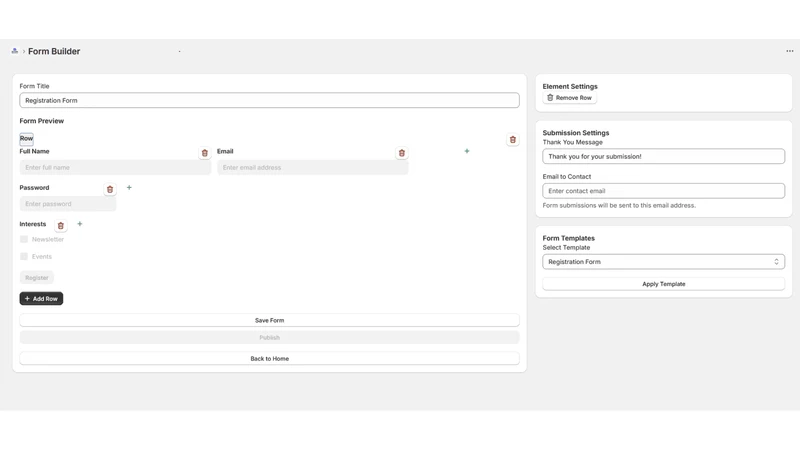Screen dimensions: 800x450
Task: Add a field next to Password with the plus icon
Action: 129,188
